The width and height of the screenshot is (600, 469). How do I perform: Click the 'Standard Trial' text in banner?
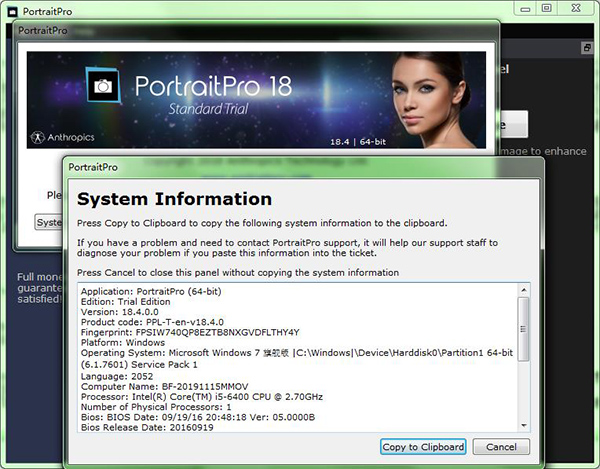pyautogui.click(x=209, y=109)
